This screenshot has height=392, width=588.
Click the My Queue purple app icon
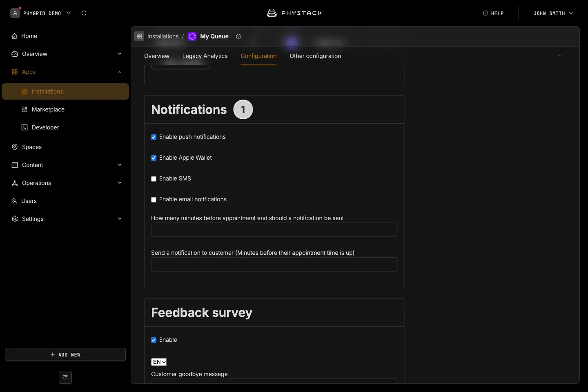[x=192, y=36]
